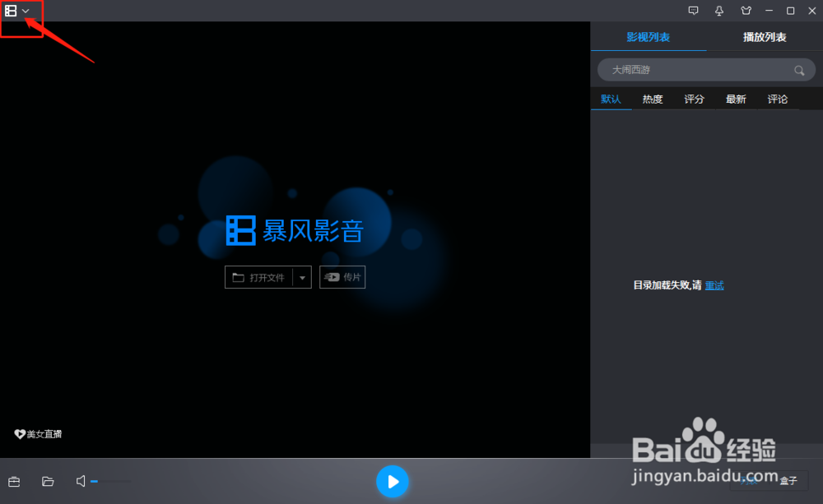Switch to the 影视列表 tab
The height and width of the screenshot is (504, 823).
click(x=649, y=37)
